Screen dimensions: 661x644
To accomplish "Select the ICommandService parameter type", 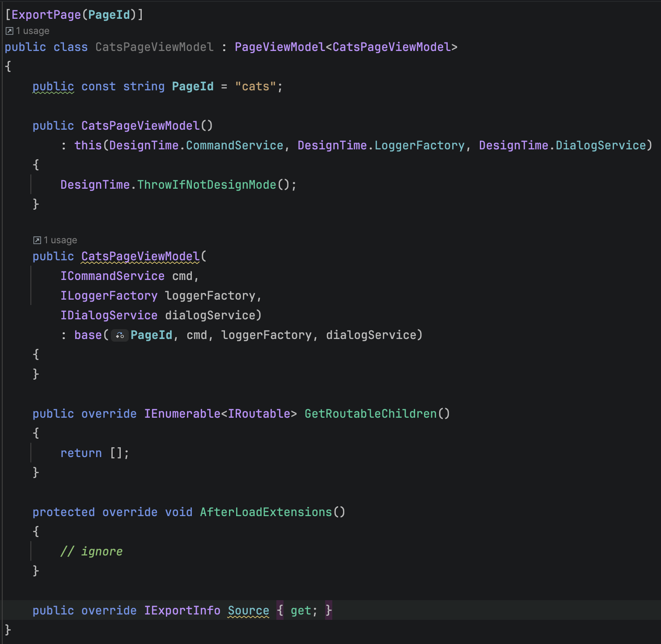I will 112,276.
